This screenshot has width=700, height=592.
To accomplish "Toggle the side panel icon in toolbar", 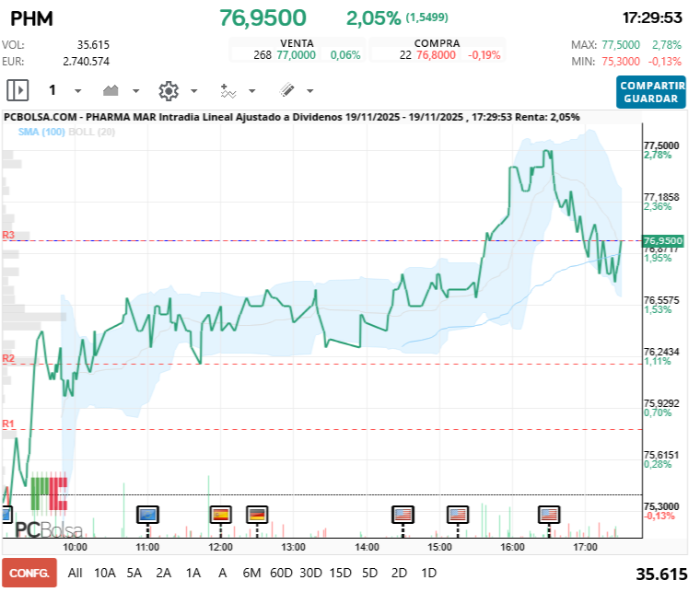I will pos(17,90).
